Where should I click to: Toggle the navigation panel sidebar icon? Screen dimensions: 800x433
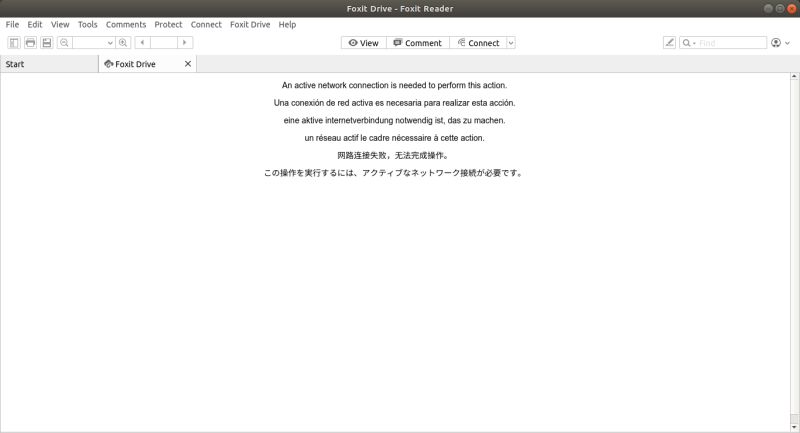coord(14,43)
